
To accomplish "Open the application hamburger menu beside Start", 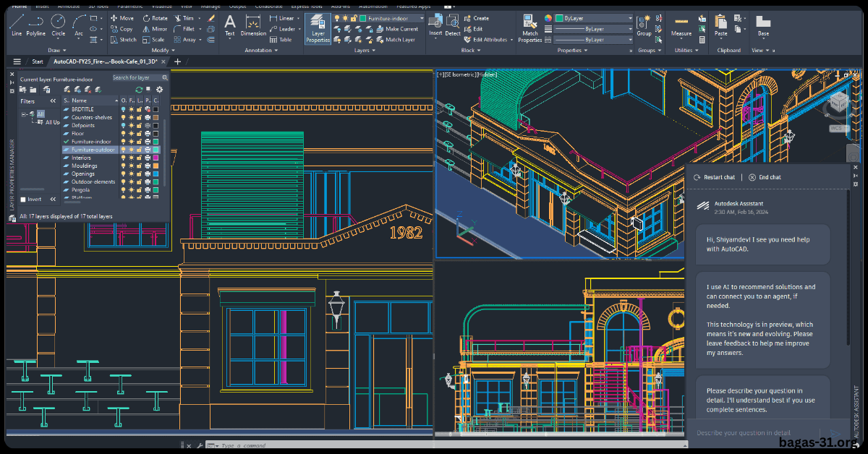I will (x=17, y=62).
